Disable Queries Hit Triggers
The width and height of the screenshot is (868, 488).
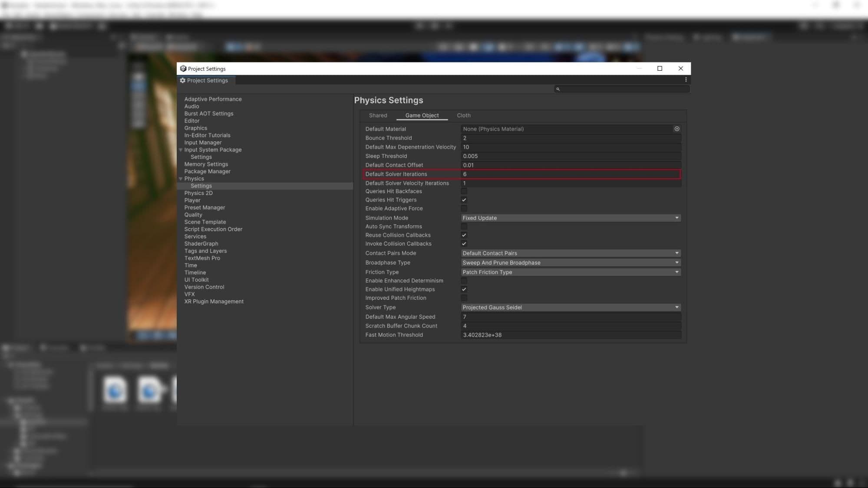click(464, 200)
